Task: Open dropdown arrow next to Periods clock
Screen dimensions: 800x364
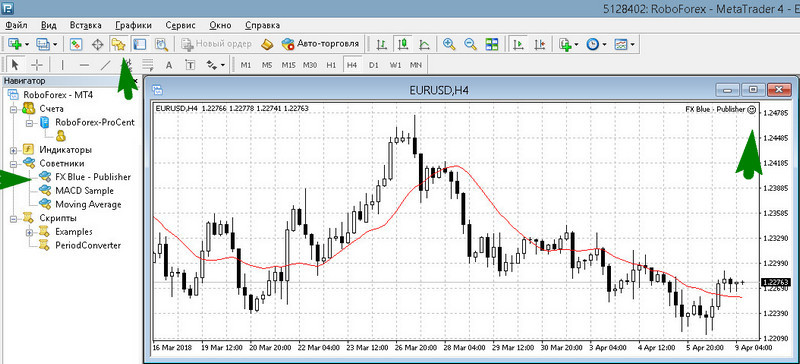Action: pos(604,45)
